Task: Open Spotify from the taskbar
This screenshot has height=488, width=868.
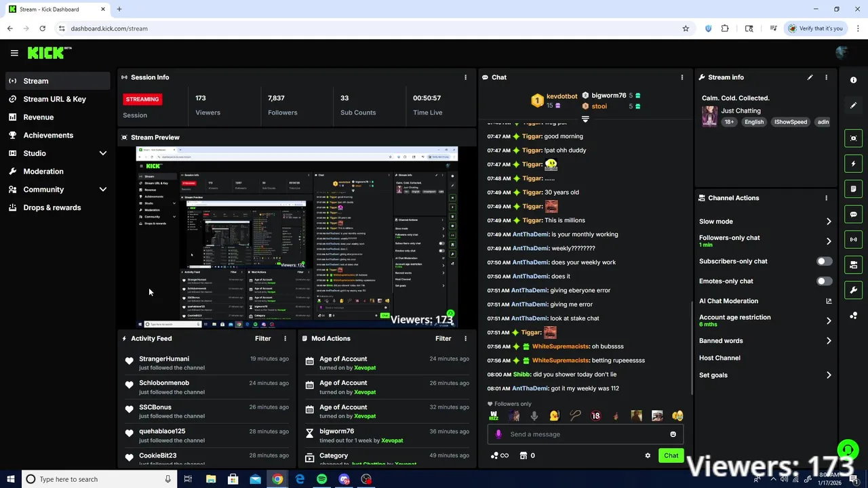Action: click(321, 479)
